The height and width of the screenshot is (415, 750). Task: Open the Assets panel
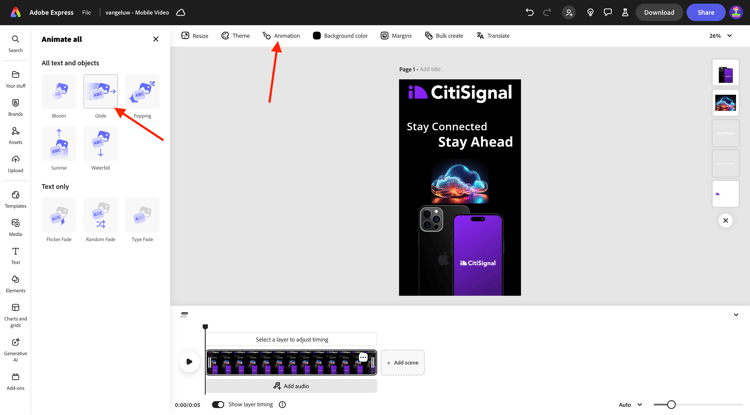(x=15, y=135)
